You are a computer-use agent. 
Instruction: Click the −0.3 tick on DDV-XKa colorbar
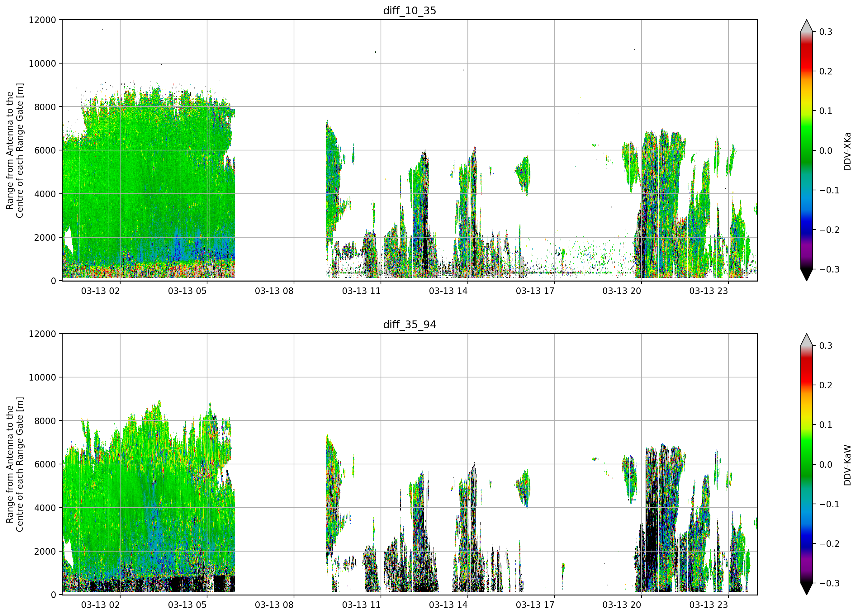(829, 269)
